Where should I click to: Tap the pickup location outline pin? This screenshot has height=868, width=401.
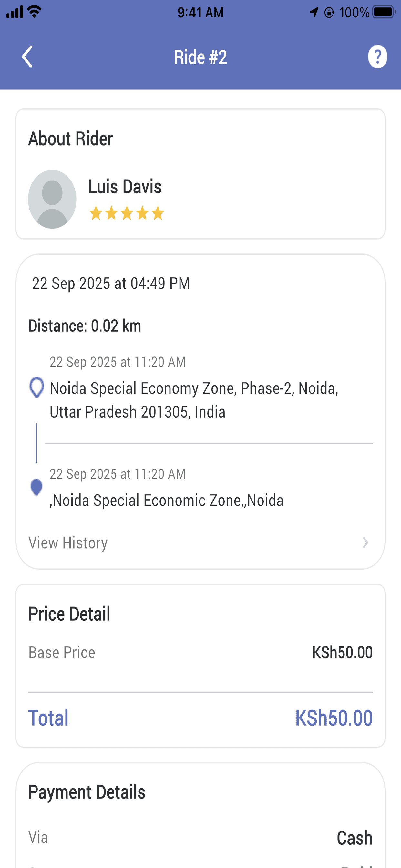coord(37,387)
